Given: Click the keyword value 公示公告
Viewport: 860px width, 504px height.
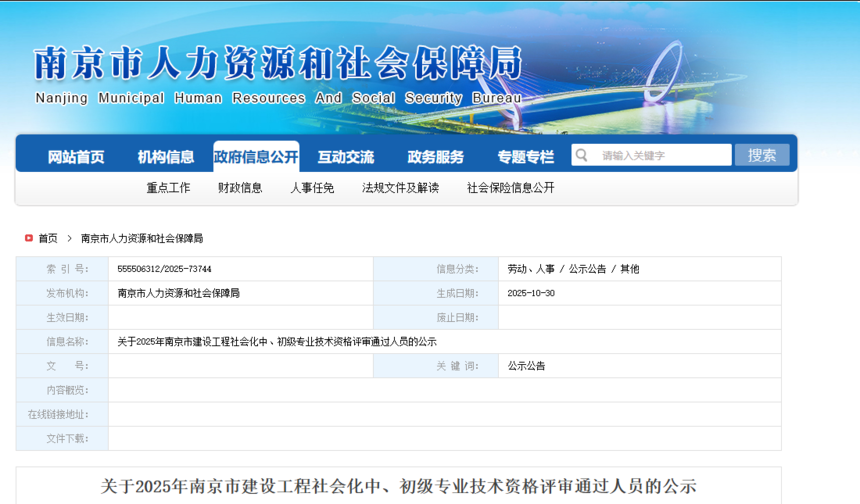Looking at the screenshot, I should 527,366.
